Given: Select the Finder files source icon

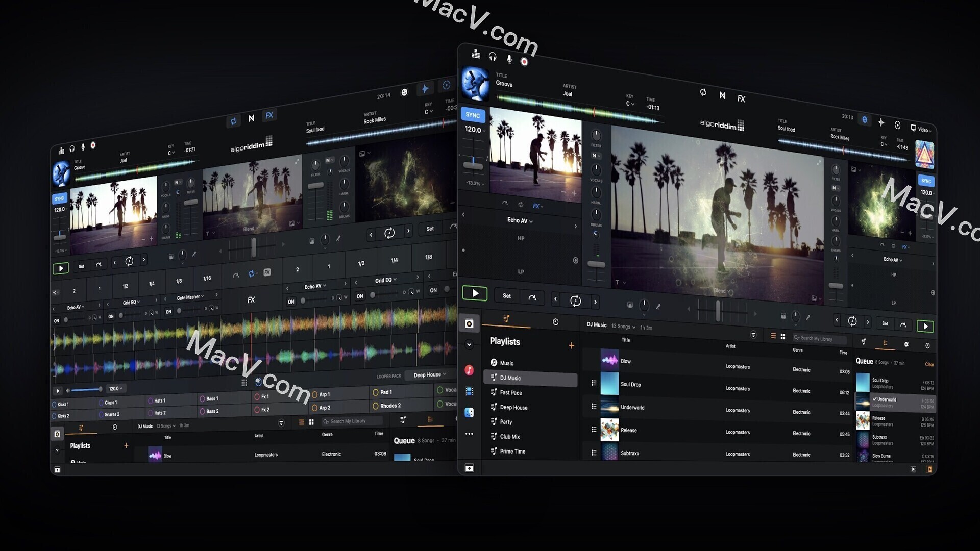Looking at the screenshot, I should (469, 412).
